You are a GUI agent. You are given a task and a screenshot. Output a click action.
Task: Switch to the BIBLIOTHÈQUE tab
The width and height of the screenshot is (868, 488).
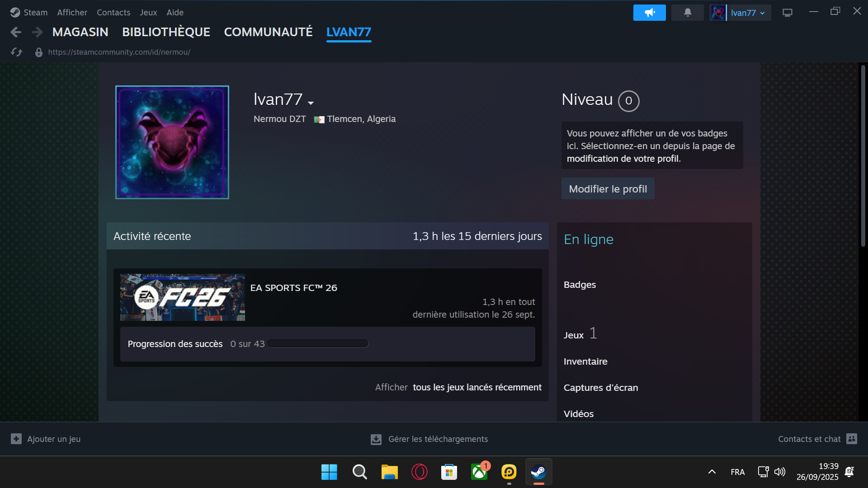166,32
